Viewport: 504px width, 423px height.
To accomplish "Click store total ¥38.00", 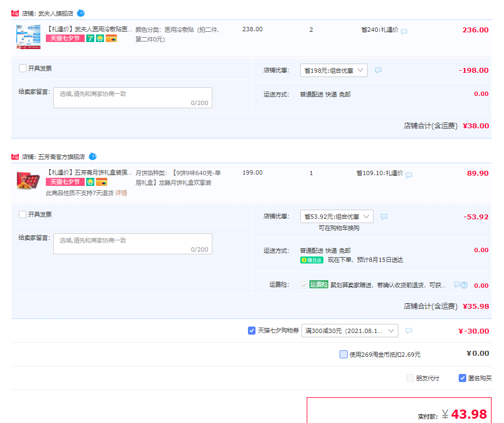I will [476, 126].
